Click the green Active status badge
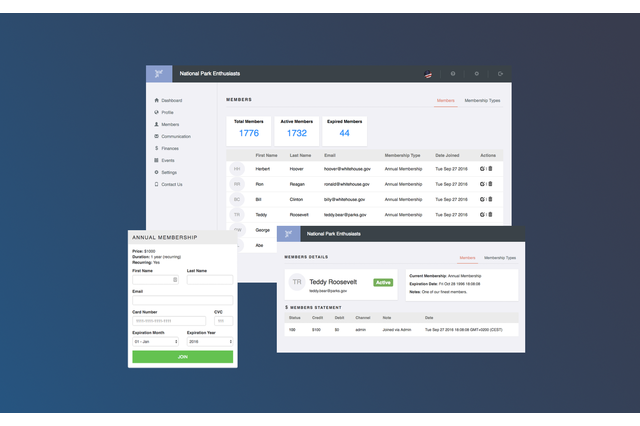Screen dimensions: 640x426 pos(382,283)
